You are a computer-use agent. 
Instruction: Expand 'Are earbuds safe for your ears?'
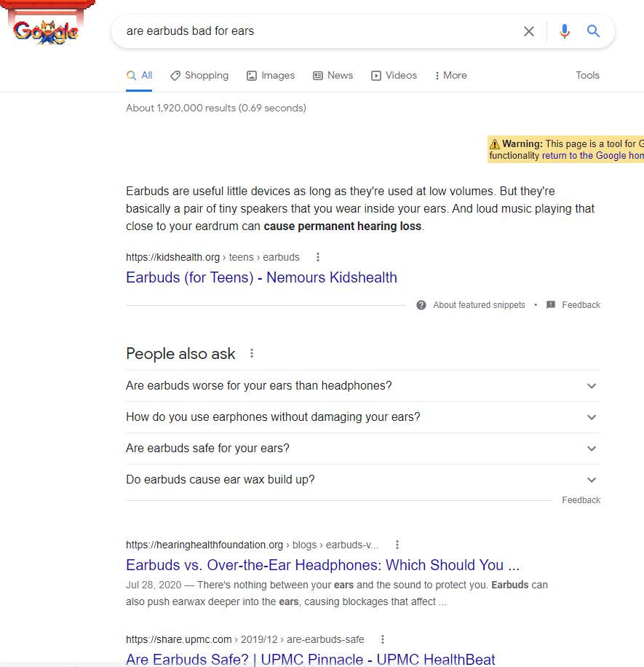click(x=363, y=449)
